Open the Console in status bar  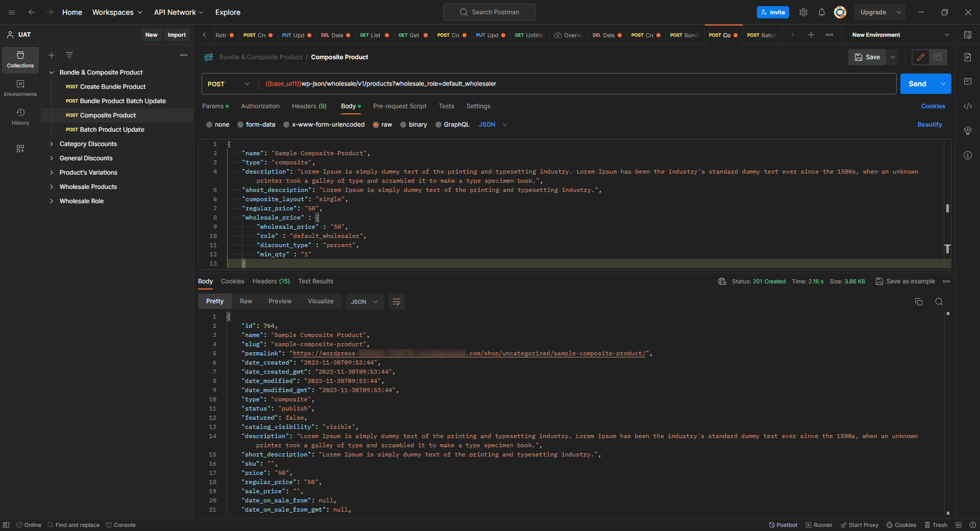coord(121,525)
